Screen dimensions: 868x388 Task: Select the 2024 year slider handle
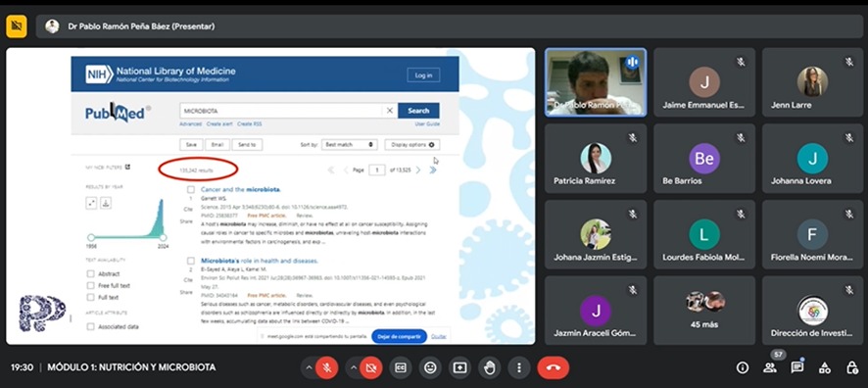point(163,237)
